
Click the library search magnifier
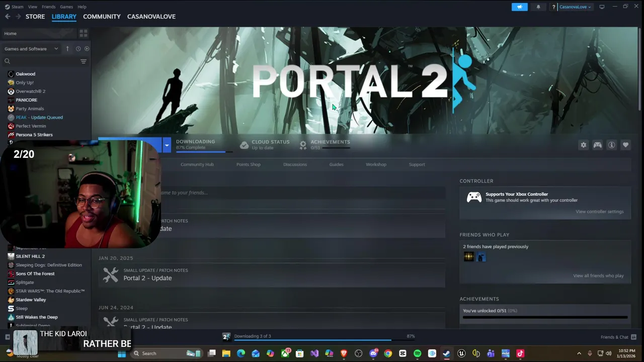click(x=7, y=61)
